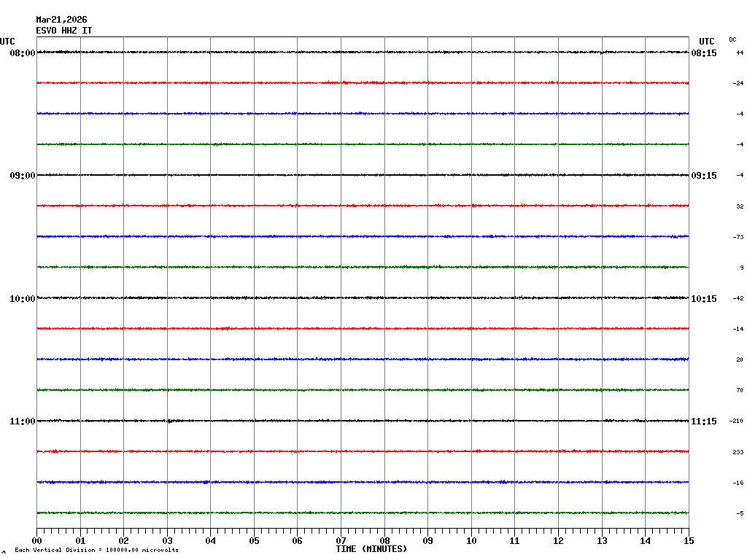Click the TIME (MINUTES) axis title
Viewport: 747px width, 560px height.
371,549
